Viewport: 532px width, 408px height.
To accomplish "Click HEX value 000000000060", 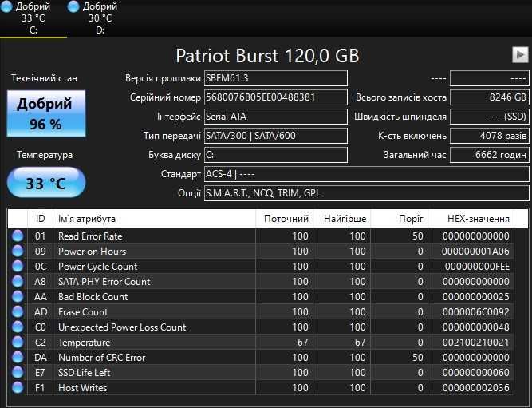I will (475, 372).
